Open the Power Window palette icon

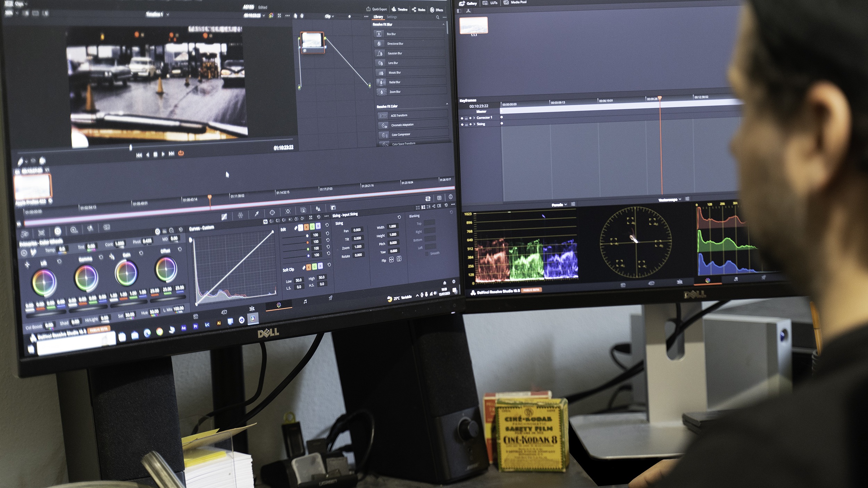272,212
